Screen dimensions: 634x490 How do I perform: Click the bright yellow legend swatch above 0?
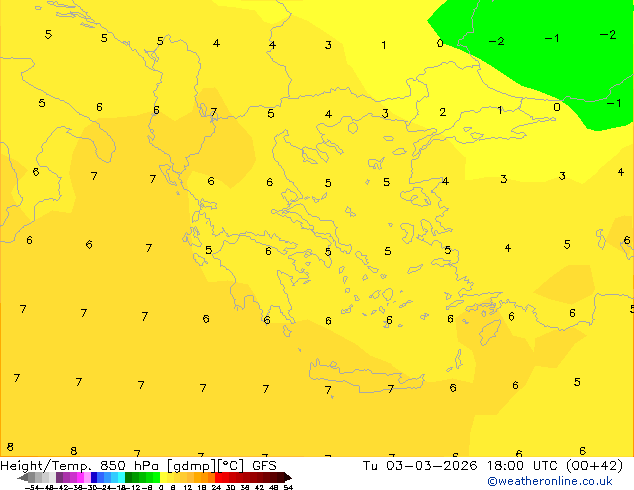click(163, 477)
